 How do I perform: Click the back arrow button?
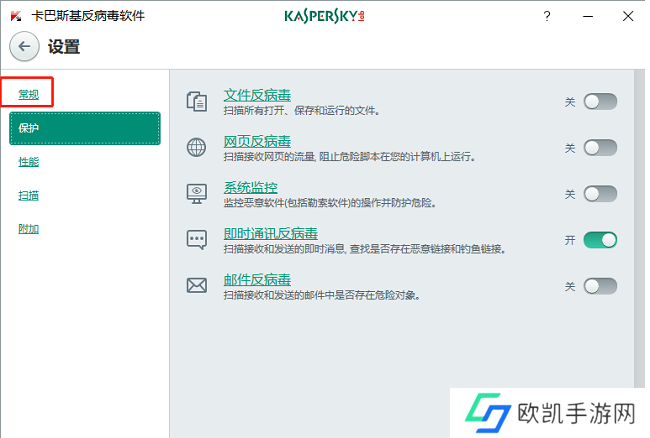(24, 46)
